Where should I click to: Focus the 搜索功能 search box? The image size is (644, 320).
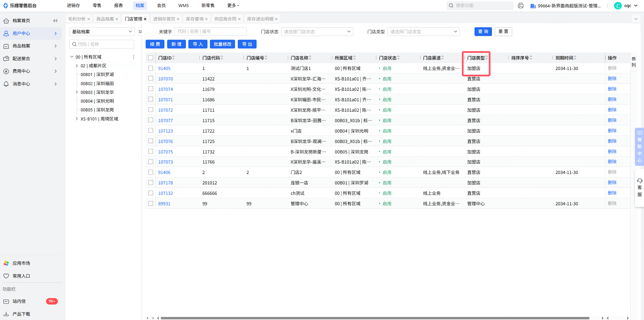(x=480, y=6)
